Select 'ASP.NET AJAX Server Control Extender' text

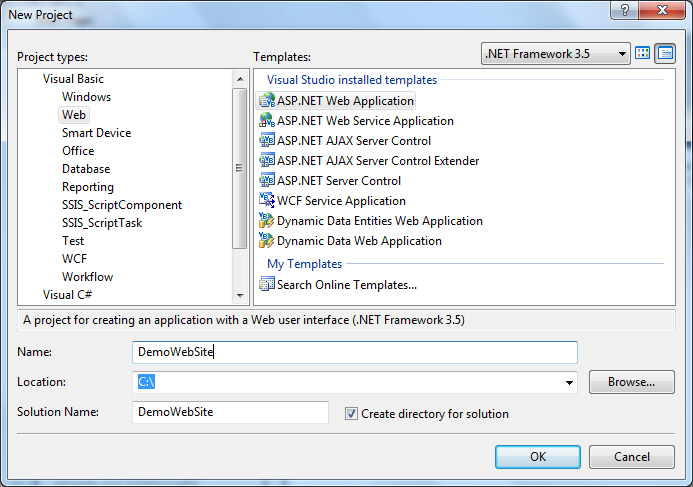point(378,161)
